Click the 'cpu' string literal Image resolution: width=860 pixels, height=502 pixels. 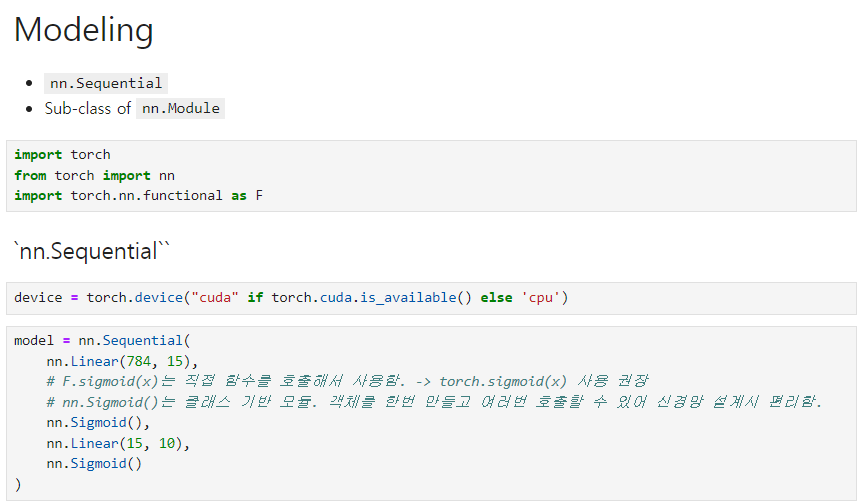pyautogui.click(x=540, y=297)
